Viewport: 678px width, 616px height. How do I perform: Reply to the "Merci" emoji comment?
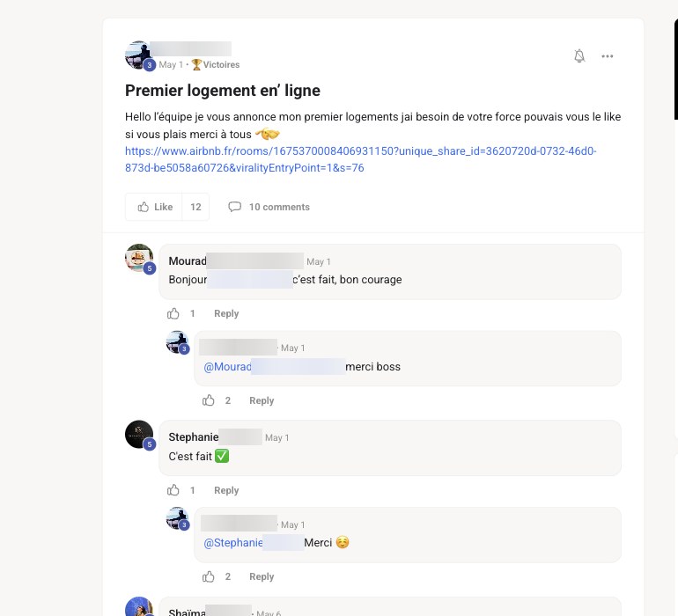point(262,576)
